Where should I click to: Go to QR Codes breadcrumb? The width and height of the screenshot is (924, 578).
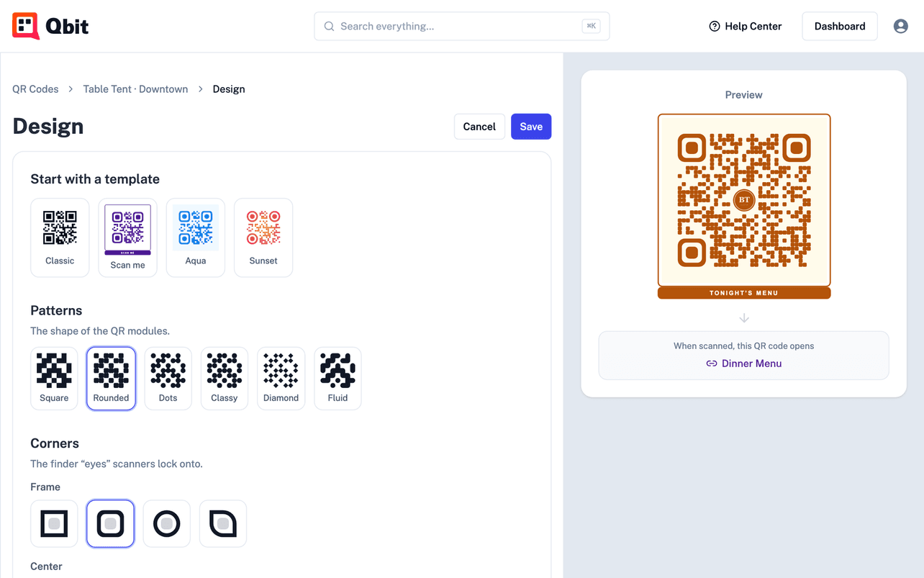(x=35, y=89)
